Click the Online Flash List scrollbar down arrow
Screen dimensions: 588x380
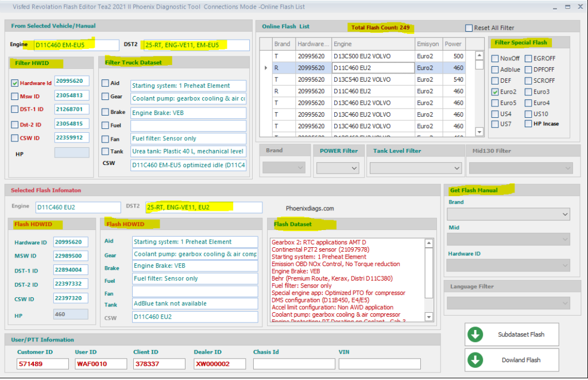point(479,132)
